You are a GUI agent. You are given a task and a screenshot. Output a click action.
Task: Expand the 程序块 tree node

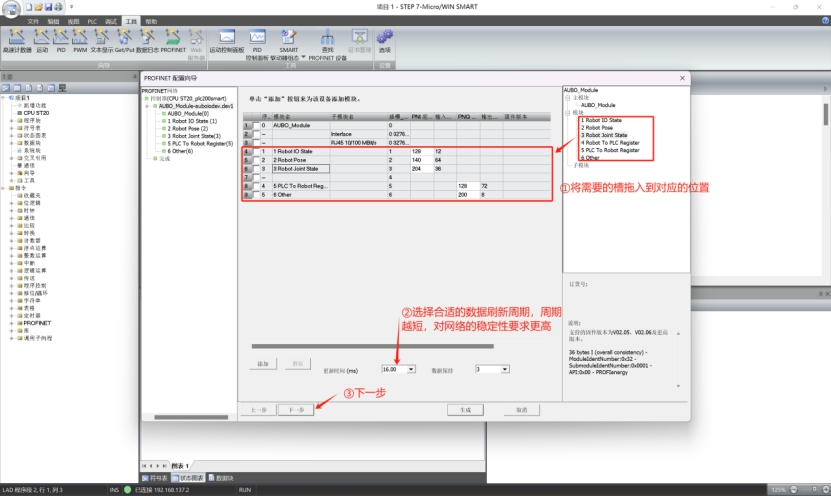pyautogui.click(x=13, y=121)
